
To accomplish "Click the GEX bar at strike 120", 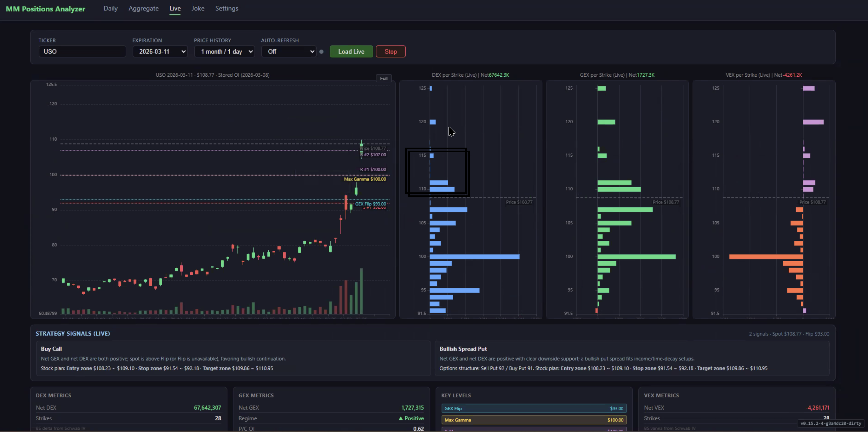I will 606,122.
